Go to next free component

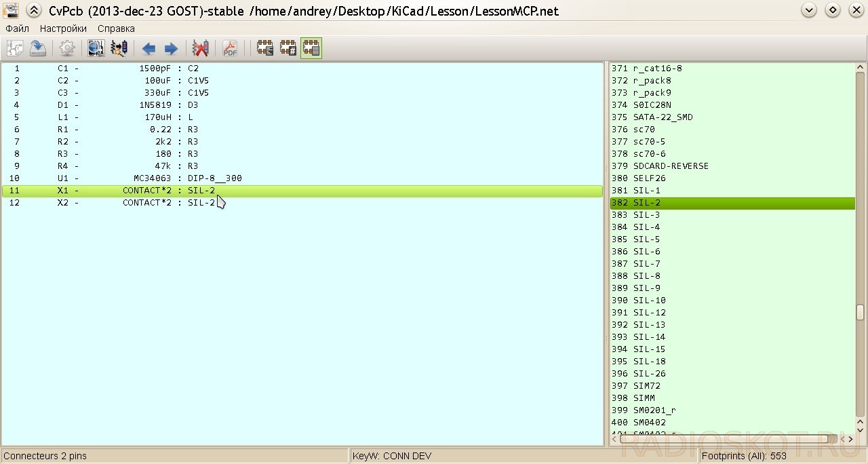[171, 48]
